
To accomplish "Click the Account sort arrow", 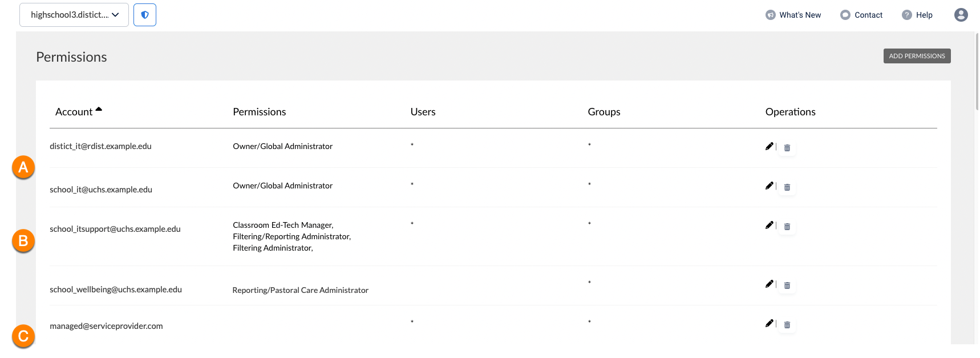I will pos(99,109).
